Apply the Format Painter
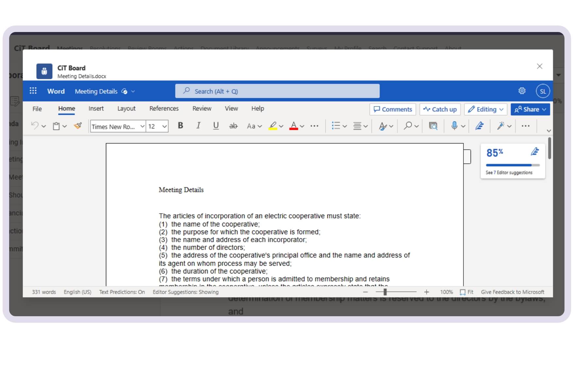 78,126
